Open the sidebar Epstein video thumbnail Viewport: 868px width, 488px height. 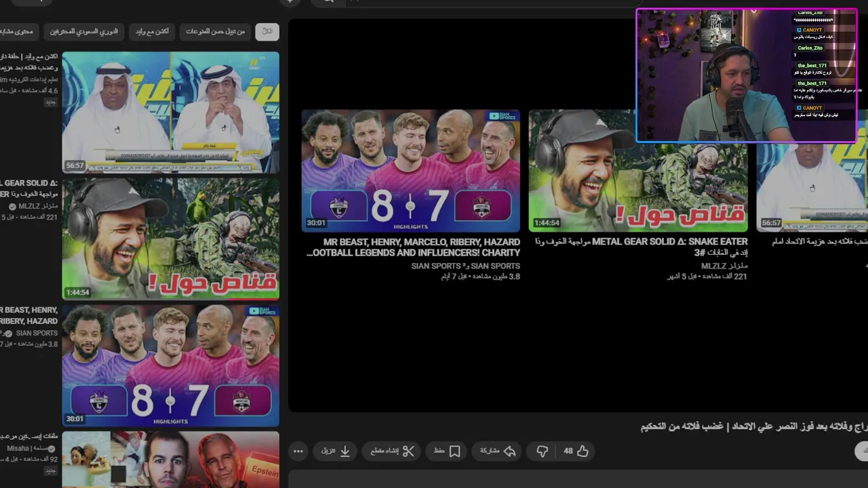pos(170,460)
